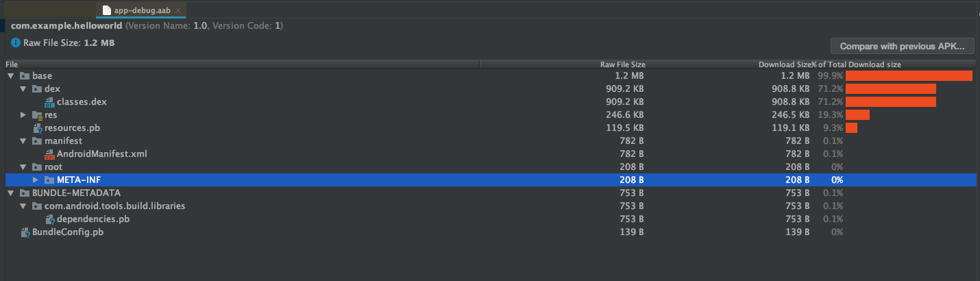Viewport: 980px width, 281px height.
Task: Collapse the dex folder arrow
Action: [23, 89]
